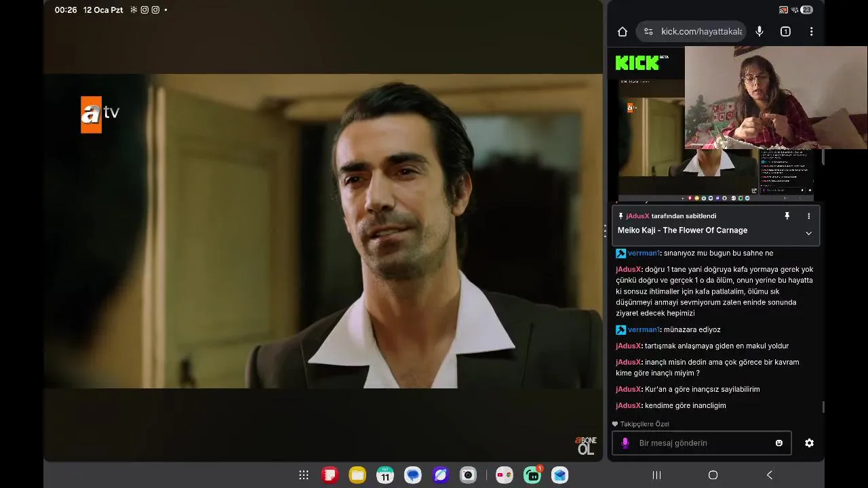Open the apps grid in taskbar
Viewport: 868px width, 488px height.
pos(304,475)
